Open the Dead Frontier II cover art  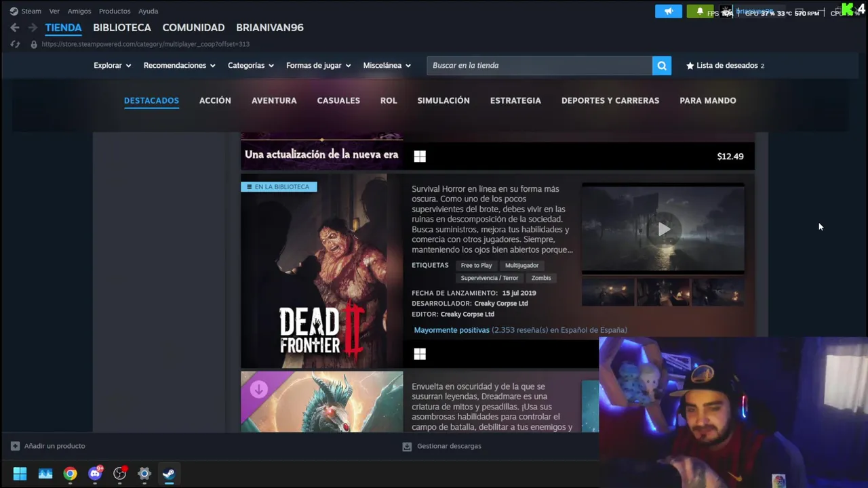pyautogui.click(x=322, y=270)
